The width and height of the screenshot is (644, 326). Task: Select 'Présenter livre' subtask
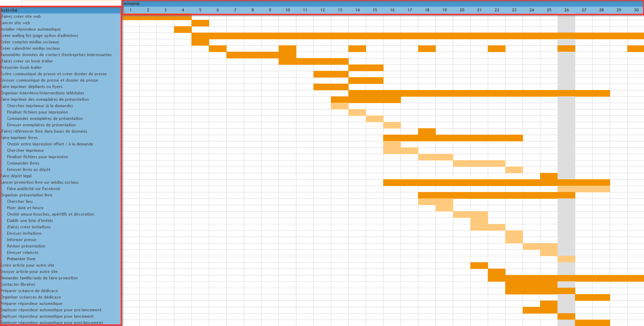(61, 259)
